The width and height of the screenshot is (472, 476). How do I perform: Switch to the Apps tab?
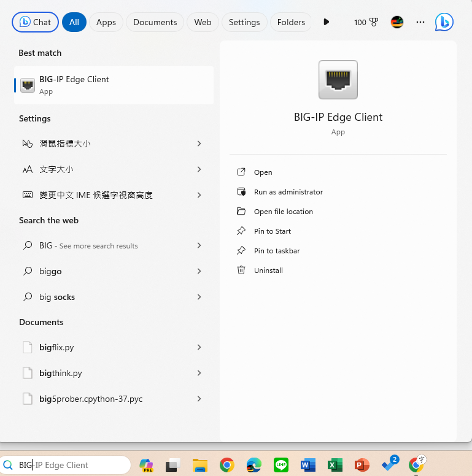(106, 22)
